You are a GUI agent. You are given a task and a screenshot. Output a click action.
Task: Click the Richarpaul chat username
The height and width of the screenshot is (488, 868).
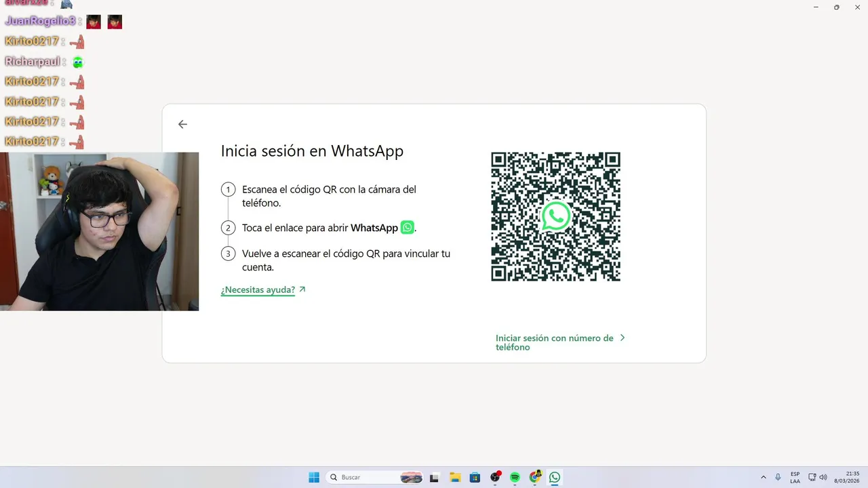(32, 62)
